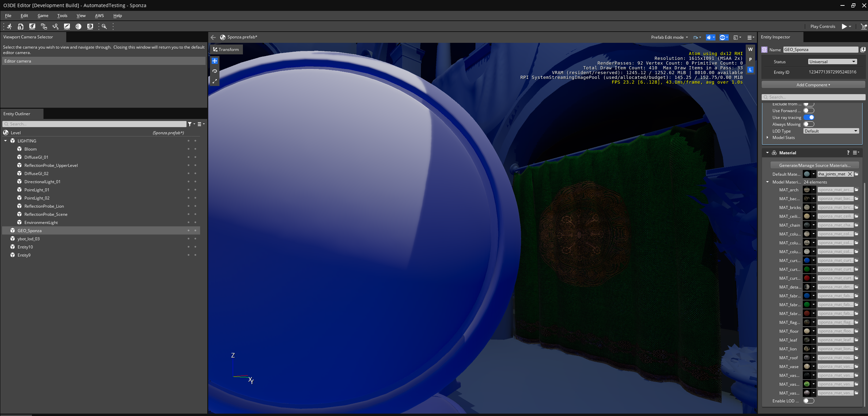Click the Add Component button
The height and width of the screenshot is (416, 868).
812,84
